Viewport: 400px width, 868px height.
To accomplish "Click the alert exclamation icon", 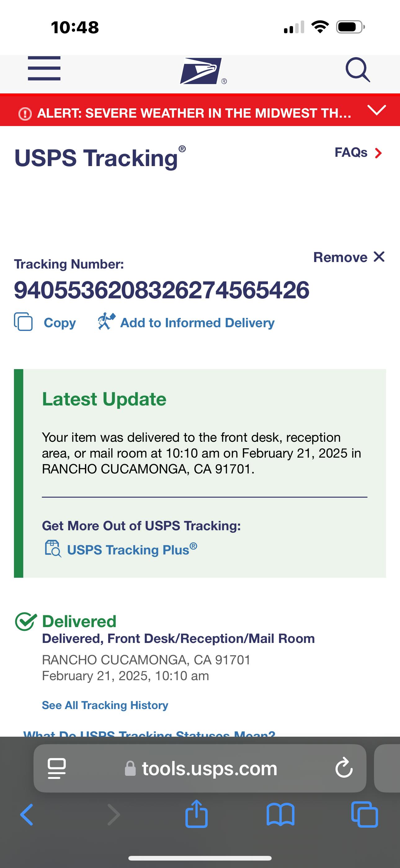I will click(x=25, y=114).
